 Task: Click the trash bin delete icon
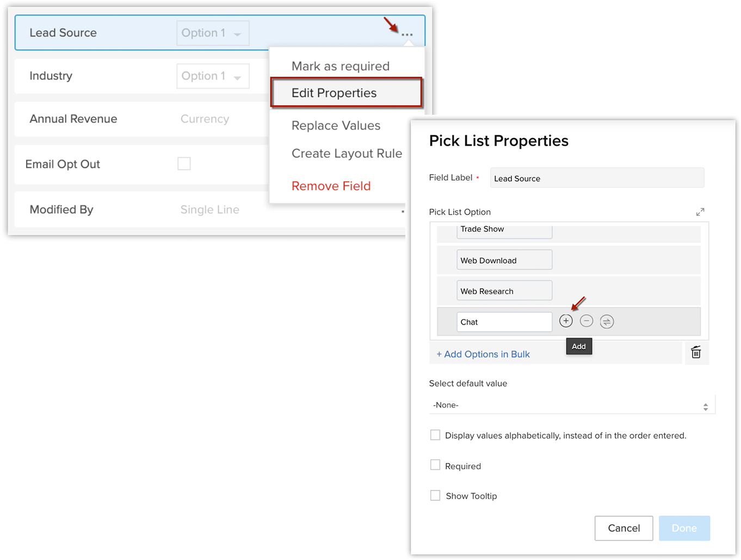(696, 352)
